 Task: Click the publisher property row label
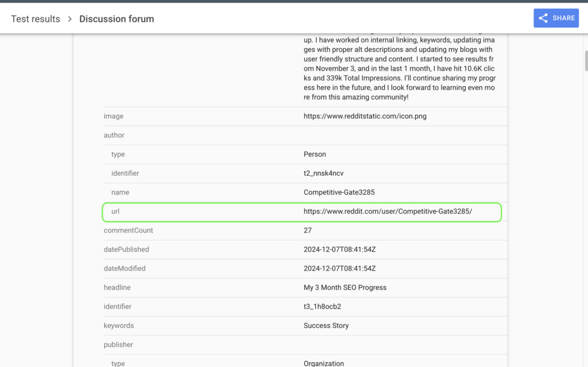(118, 345)
